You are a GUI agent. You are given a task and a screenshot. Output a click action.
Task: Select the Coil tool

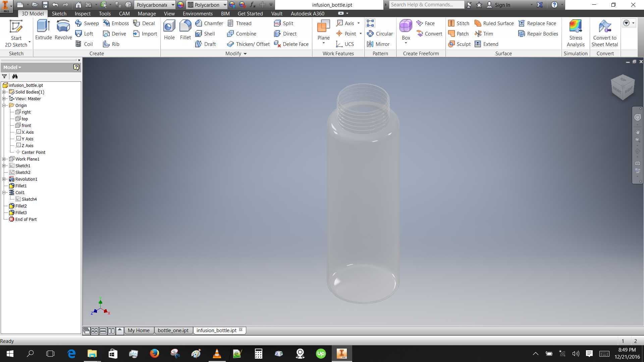coord(84,44)
